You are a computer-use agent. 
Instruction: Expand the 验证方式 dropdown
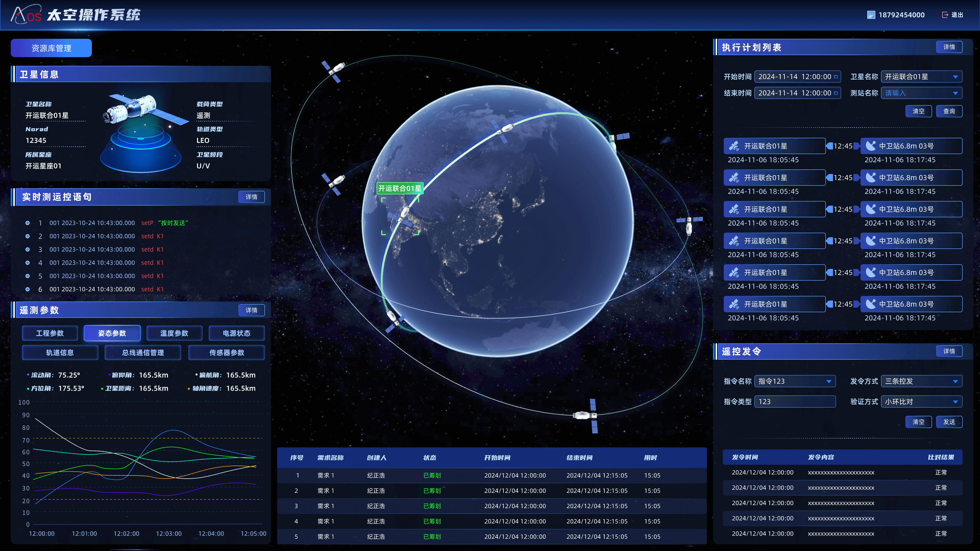pyautogui.click(x=955, y=402)
